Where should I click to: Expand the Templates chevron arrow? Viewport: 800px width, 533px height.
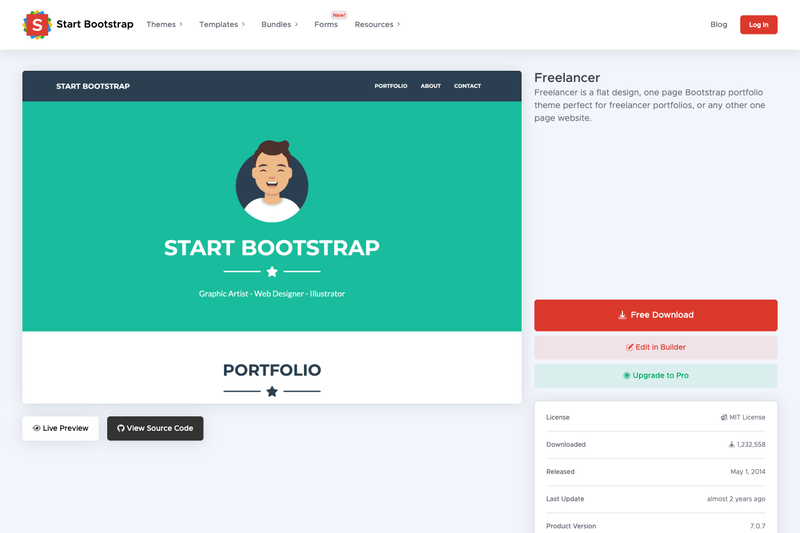coord(243,24)
